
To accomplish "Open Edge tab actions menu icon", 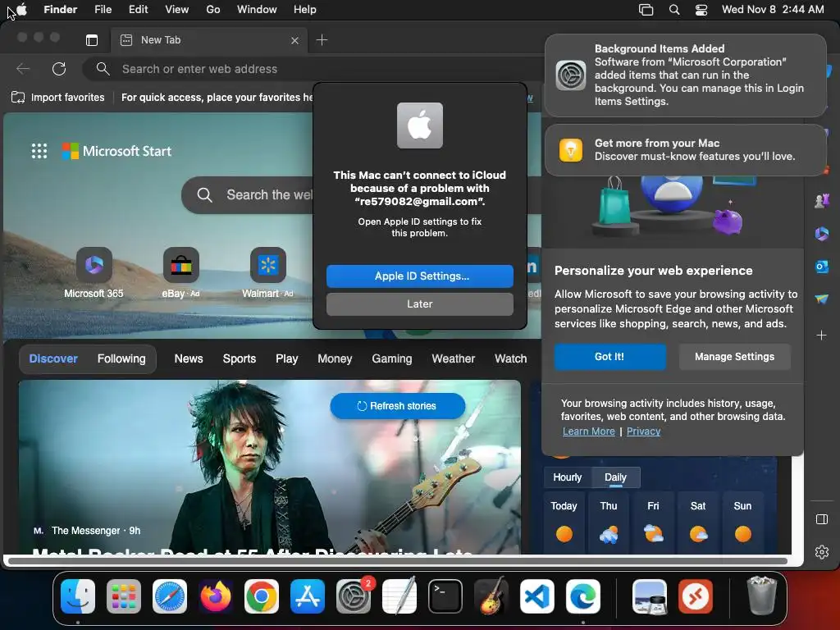I will point(92,39).
